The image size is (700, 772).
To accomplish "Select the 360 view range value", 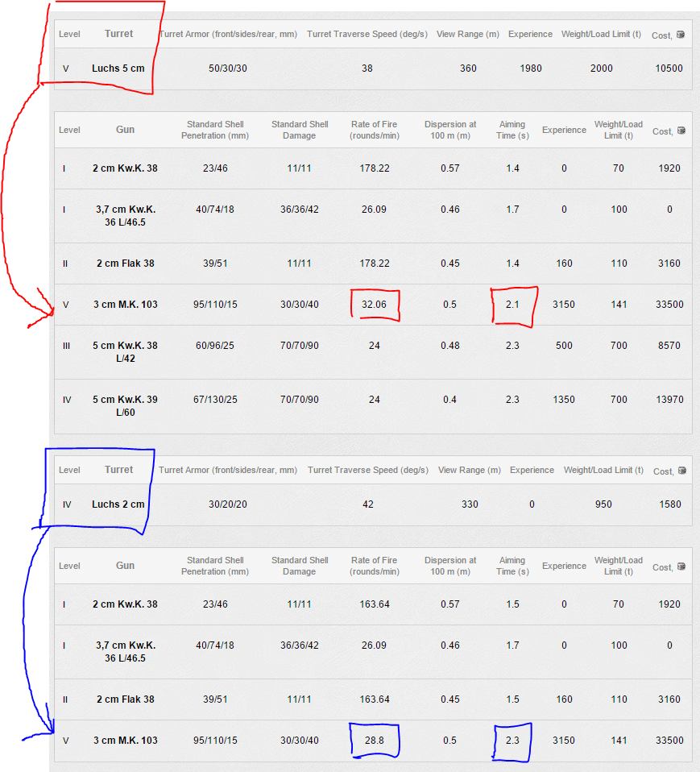I will 468,68.
